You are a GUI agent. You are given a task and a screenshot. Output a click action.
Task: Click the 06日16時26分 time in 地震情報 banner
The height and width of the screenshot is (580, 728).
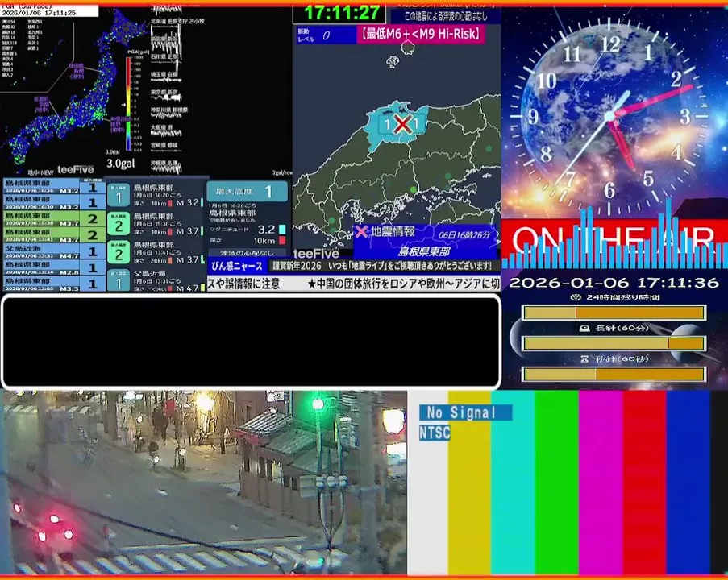(464, 235)
